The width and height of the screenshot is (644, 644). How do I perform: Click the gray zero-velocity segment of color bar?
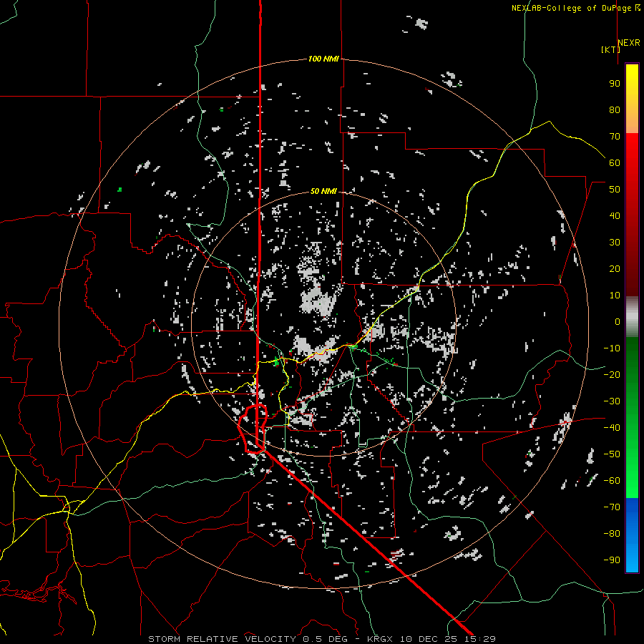click(632, 316)
